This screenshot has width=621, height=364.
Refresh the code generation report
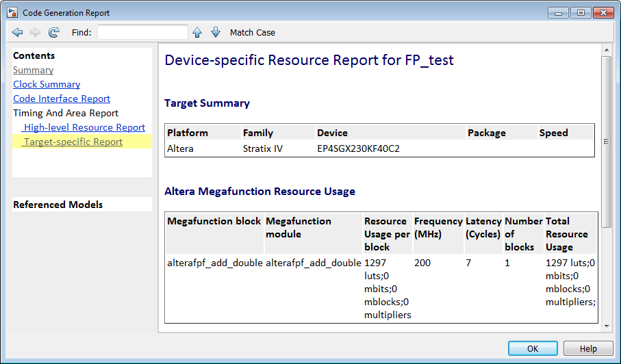pyautogui.click(x=54, y=32)
